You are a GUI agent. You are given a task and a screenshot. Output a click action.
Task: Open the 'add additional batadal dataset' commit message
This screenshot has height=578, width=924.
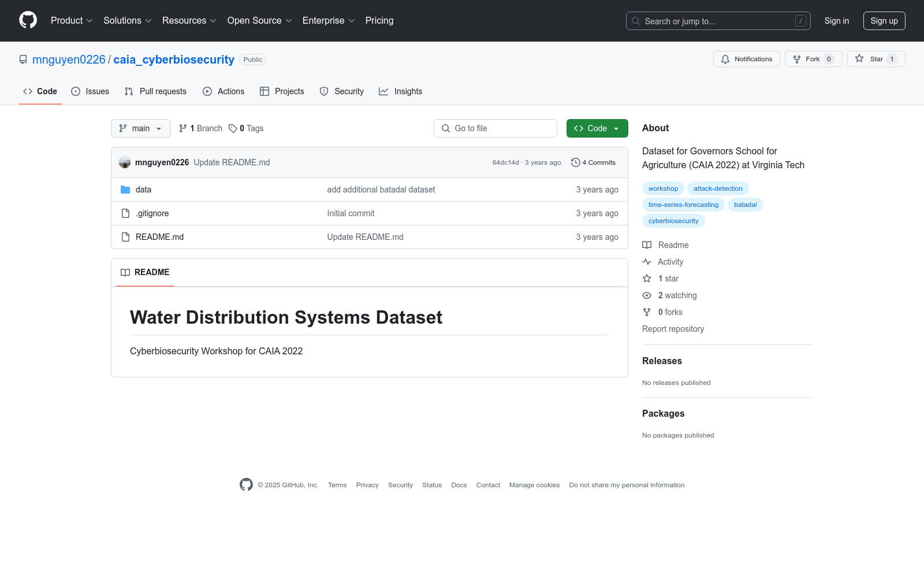coord(381,190)
